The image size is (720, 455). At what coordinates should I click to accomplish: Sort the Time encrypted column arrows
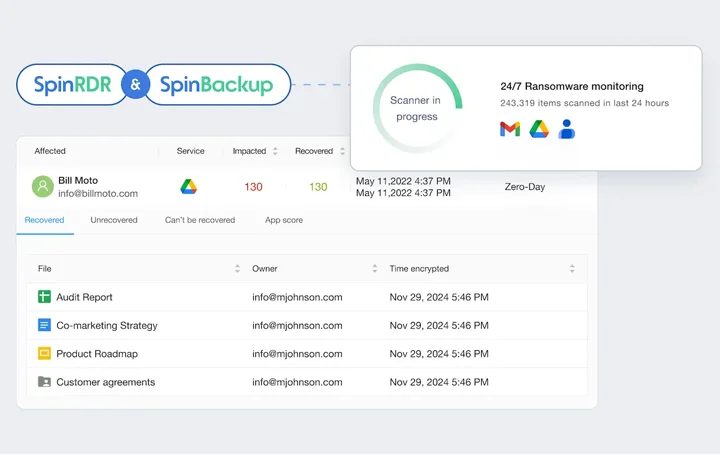572,269
